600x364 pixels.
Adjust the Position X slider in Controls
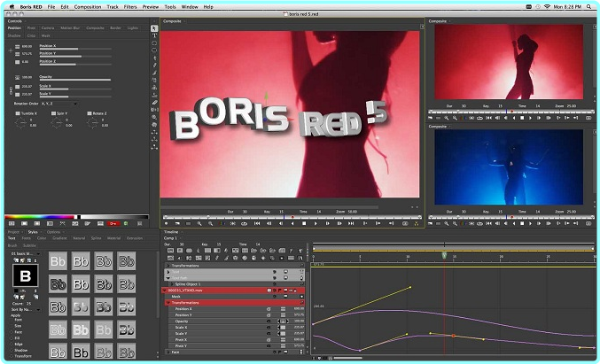(75, 49)
